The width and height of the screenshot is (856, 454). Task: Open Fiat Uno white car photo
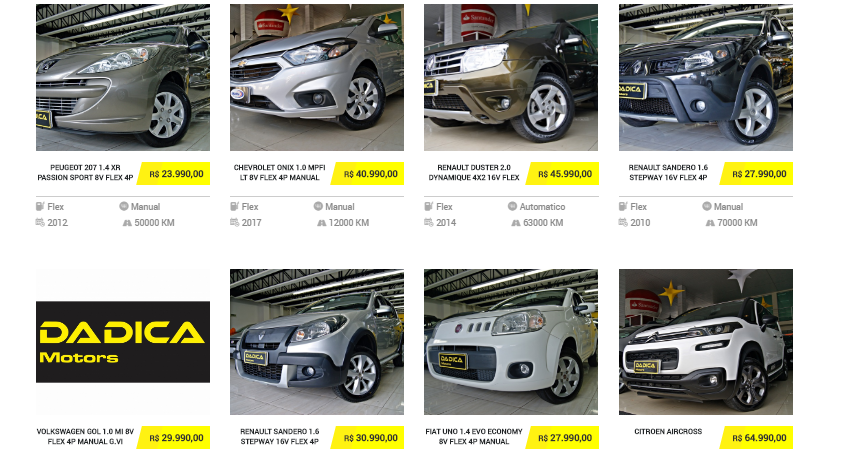point(511,342)
